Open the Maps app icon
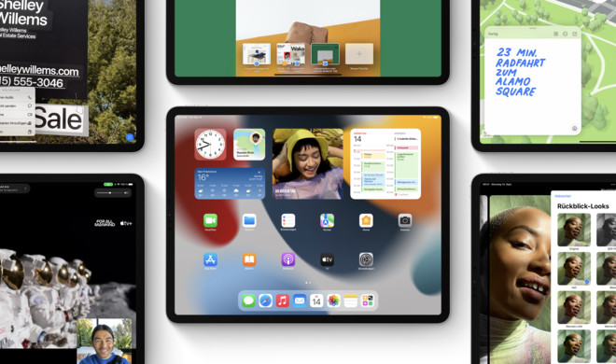This screenshot has height=364, width=616. [x=327, y=220]
